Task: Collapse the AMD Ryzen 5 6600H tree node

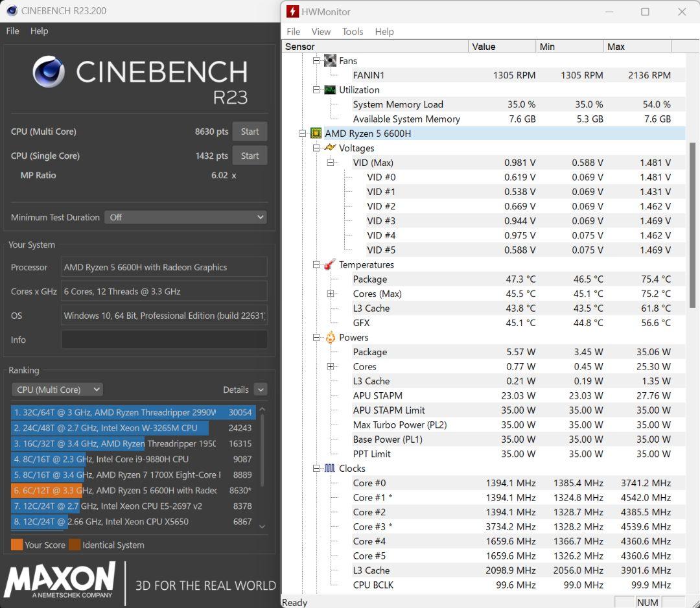Action: (x=302, y=134)
